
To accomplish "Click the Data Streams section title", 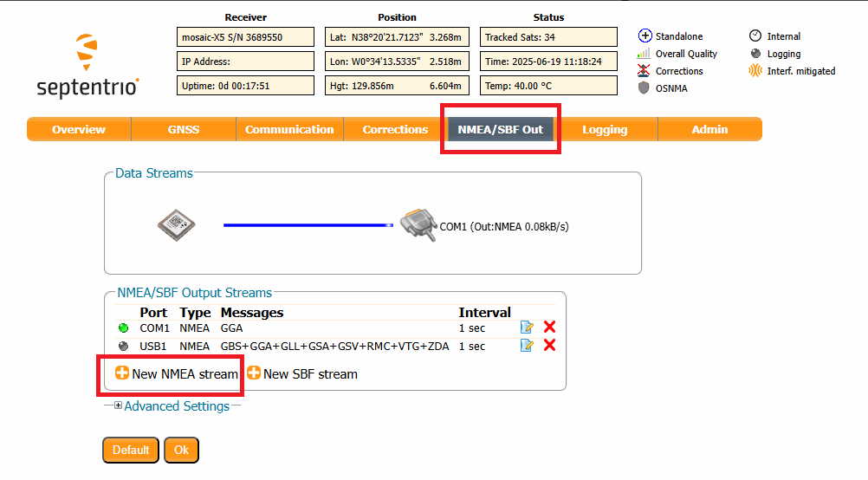I will (154, 173).
